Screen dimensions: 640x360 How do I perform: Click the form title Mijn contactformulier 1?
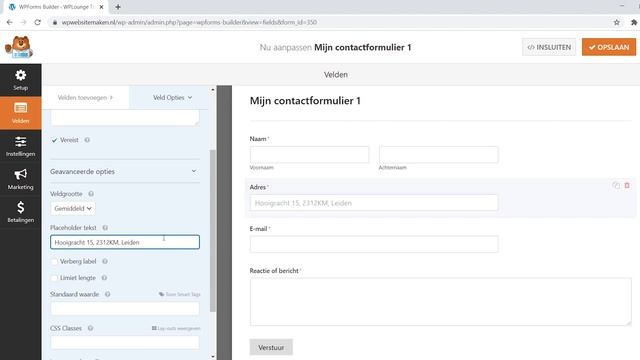click(x=305, y=101)
